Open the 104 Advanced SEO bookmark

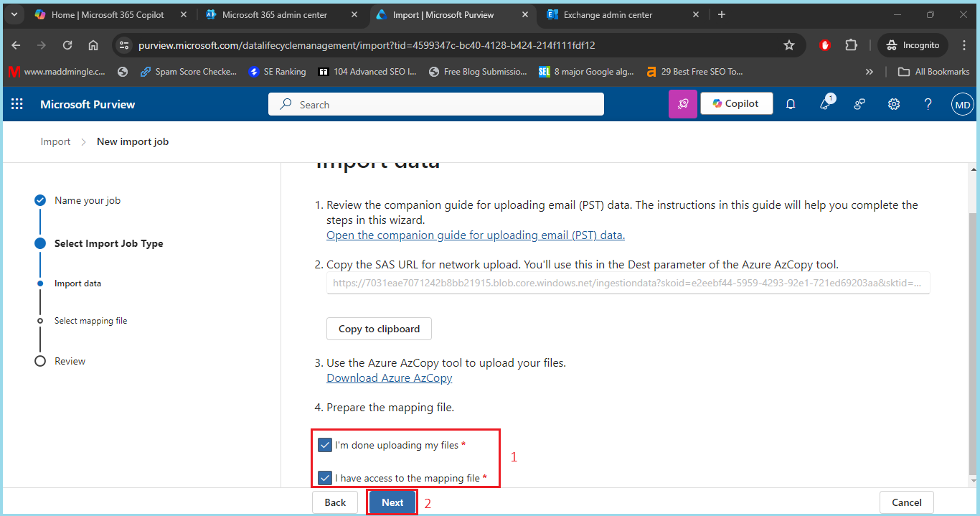pyautogui.click(x=367, y=72)
